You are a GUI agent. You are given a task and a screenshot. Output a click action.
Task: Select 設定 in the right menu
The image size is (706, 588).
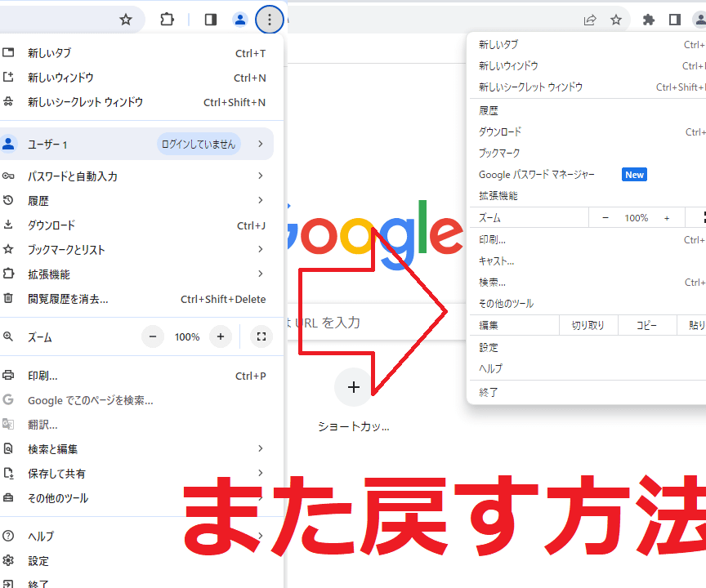point(489,347)
